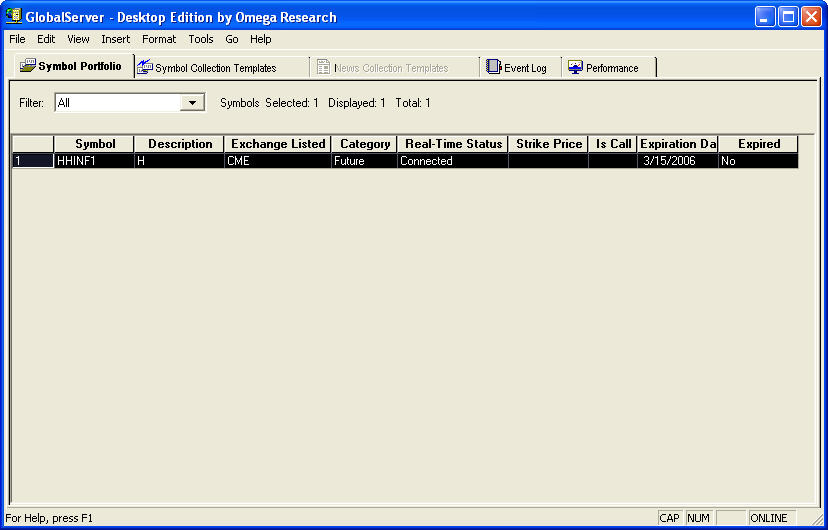Switch to the Event Log tab
This screenshot has width=828, height=530.
coord(520,68)
